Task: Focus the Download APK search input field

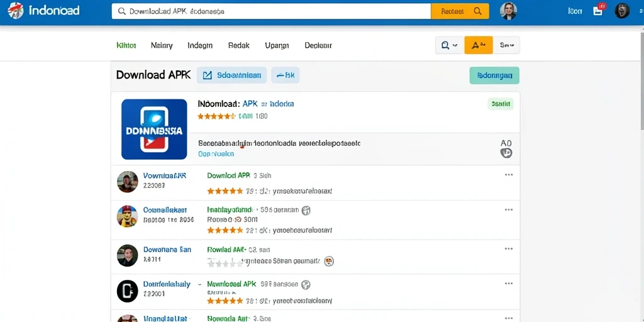Action: click(x=271, y=11)
